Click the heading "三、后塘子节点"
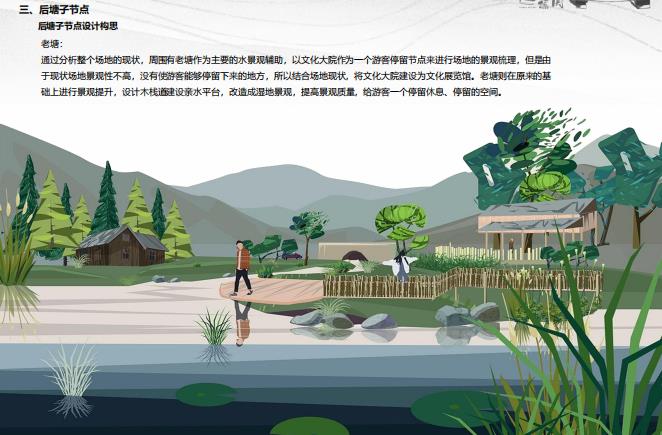 [54, 9]
